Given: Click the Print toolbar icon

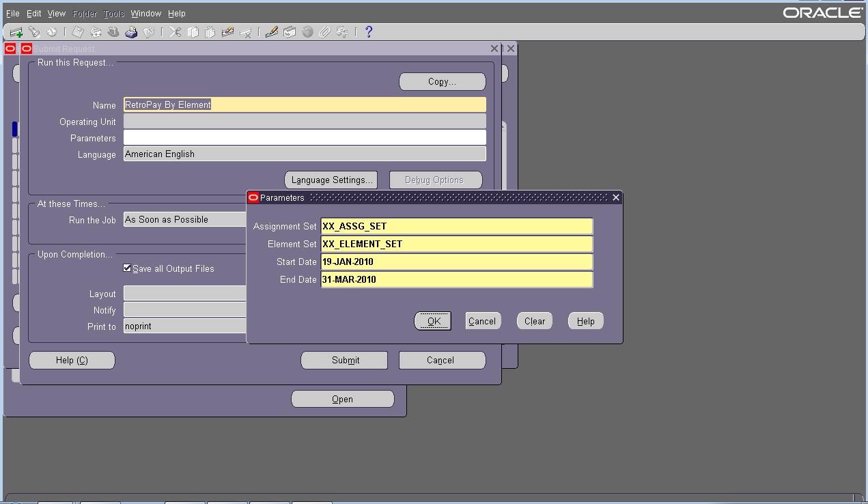Looking at the screenshot, I should 130,31.
